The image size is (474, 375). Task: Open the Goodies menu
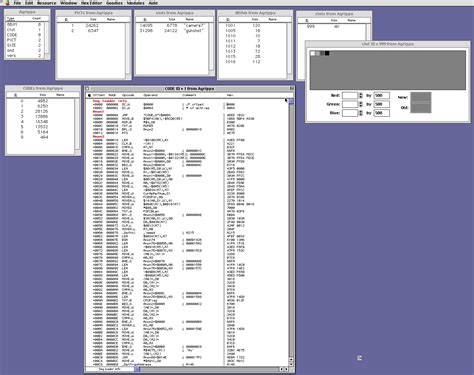114,3
